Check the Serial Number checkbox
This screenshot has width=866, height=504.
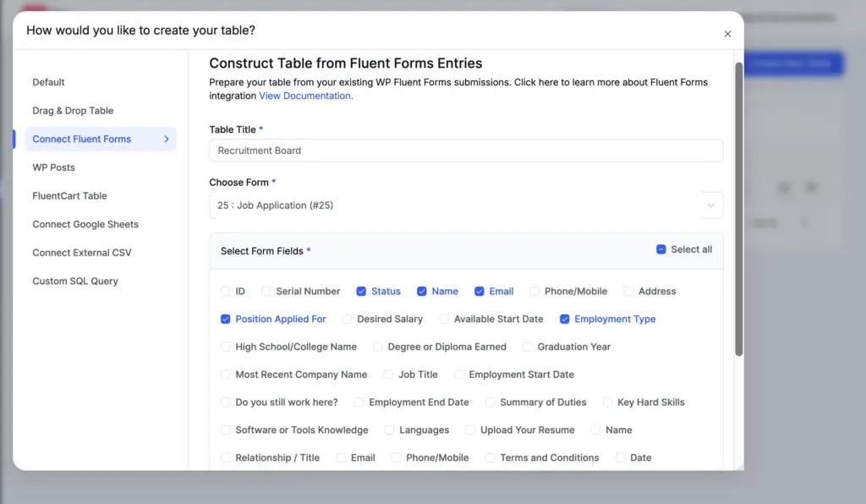click(266, 292)
